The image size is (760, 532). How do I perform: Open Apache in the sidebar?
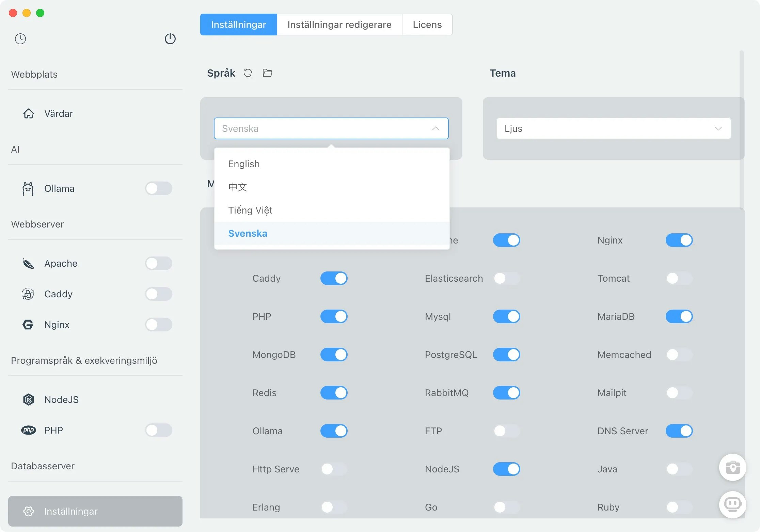click(95, 263)
